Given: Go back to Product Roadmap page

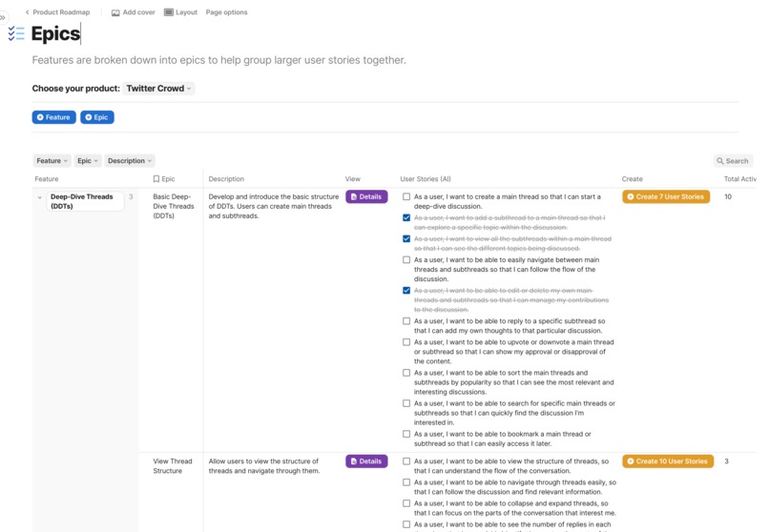Looking at the screenshot, I should 57,12.
